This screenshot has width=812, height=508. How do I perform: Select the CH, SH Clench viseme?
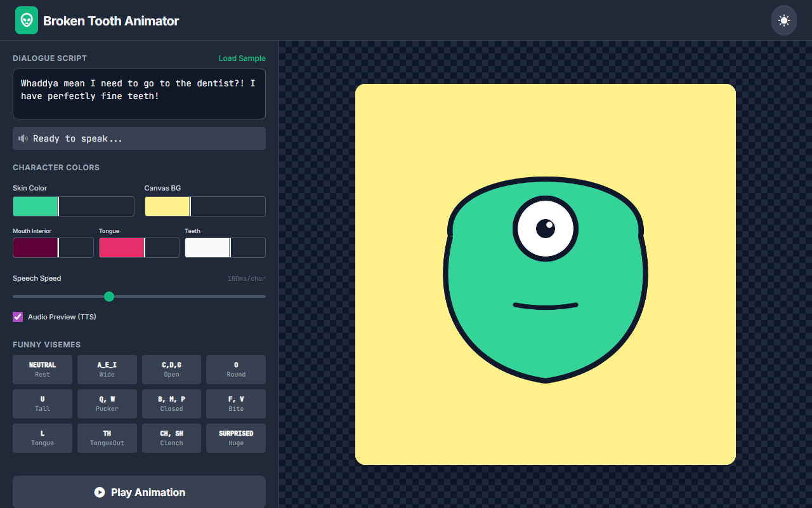tap(171, 438)
